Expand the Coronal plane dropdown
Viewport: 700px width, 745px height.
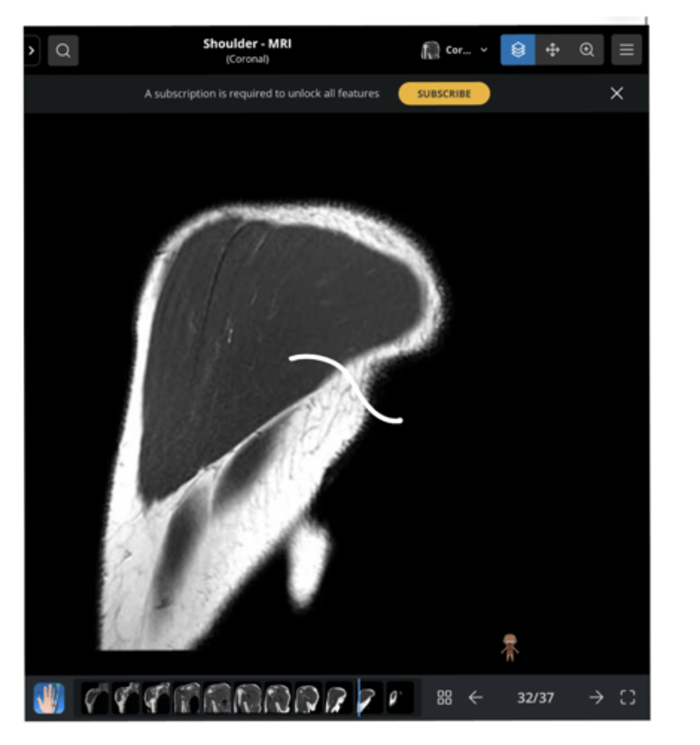[455, 50]
